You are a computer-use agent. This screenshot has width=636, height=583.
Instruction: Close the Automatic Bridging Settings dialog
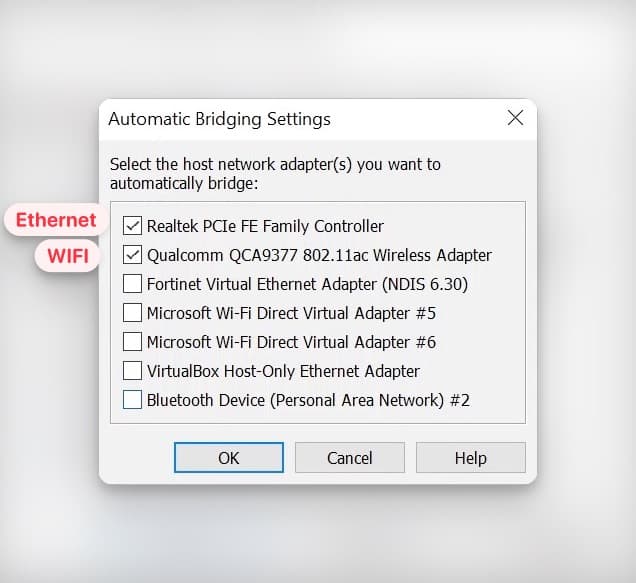[515, 118]
